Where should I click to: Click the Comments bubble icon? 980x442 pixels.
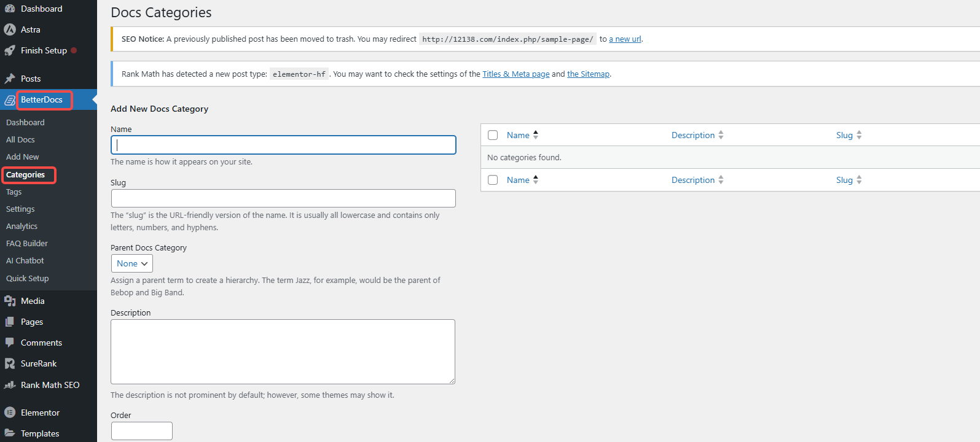[10, 343]
